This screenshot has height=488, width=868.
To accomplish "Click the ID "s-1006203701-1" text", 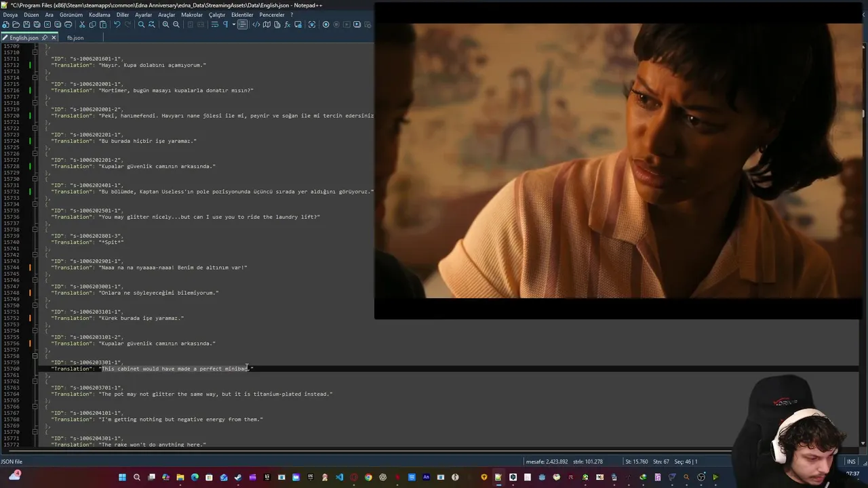I will 96,388.
